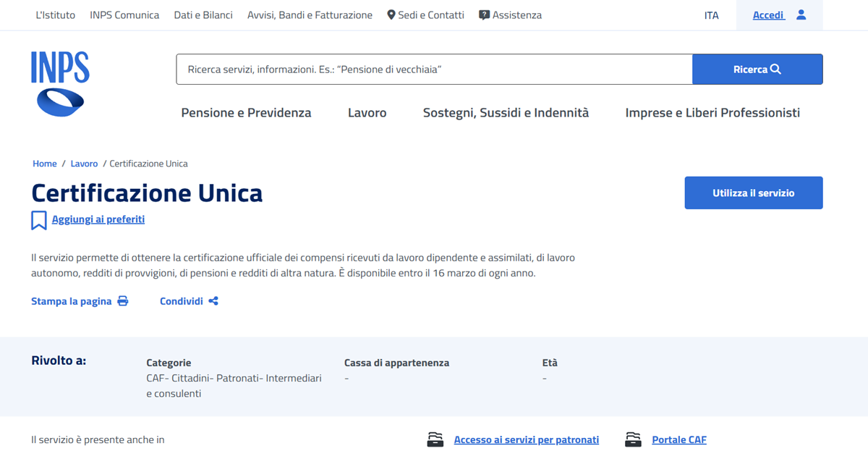Click the archive icon beside Accesso patronati
This screenshot has height=459, width=868.
(435, 439)
